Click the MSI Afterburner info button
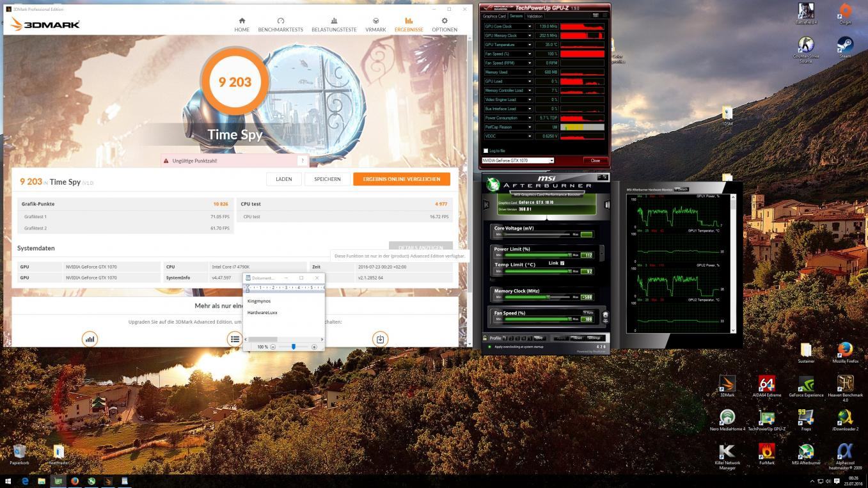Viewport: 868px width, 488px height. [x=607, y=205]
